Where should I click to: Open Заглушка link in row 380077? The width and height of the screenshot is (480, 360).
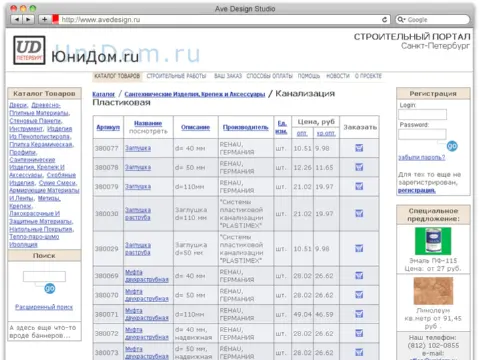138,148
